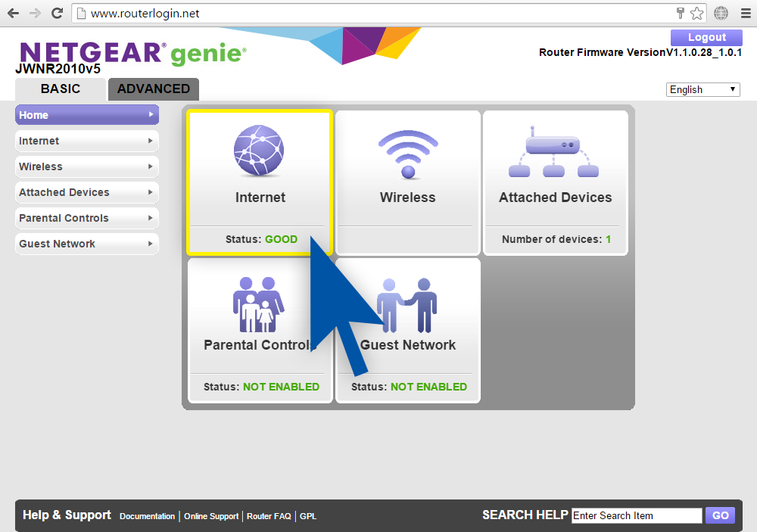This screenshot has width=757, height=532.
Task: Click the 'SEARCH HELP' label
Action: point(525,515)
